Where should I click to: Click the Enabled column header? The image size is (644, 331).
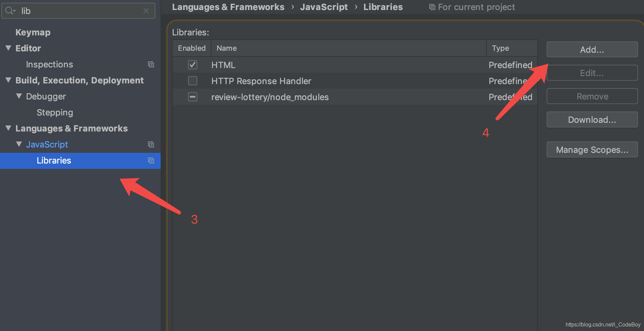coord(192,48)
